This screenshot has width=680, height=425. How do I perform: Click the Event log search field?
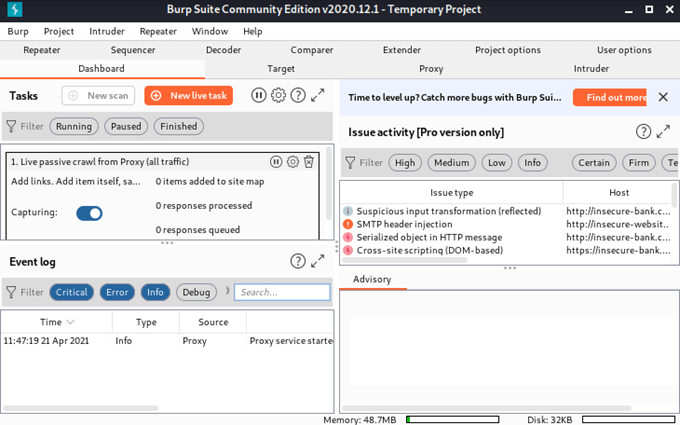pos(282,292)
